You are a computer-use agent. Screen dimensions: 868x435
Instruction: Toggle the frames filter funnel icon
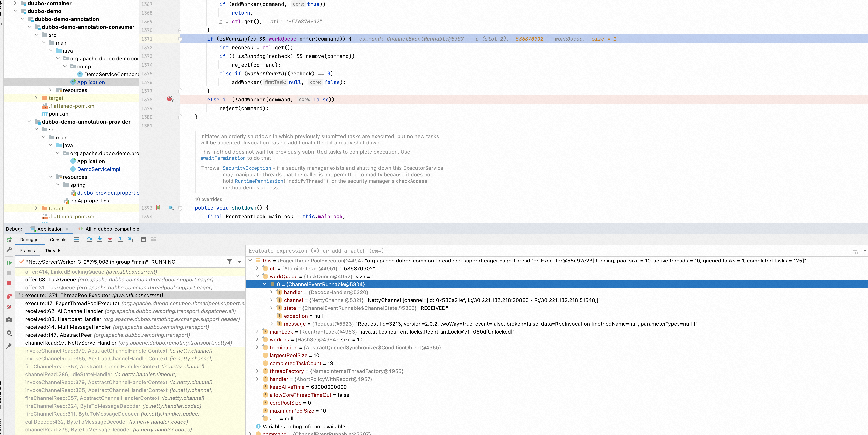[230, 262]
